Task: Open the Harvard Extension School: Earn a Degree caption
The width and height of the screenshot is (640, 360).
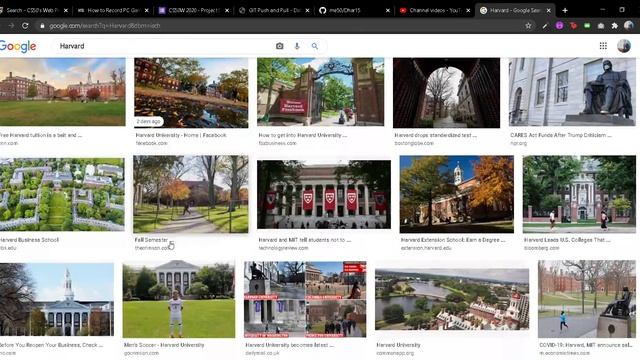Action: 453,240
